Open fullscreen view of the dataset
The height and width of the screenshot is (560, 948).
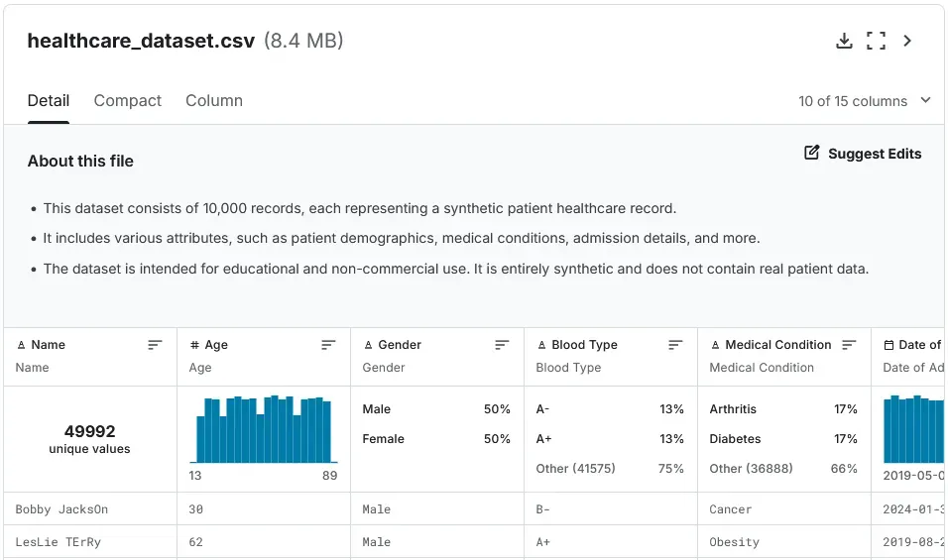876,41
